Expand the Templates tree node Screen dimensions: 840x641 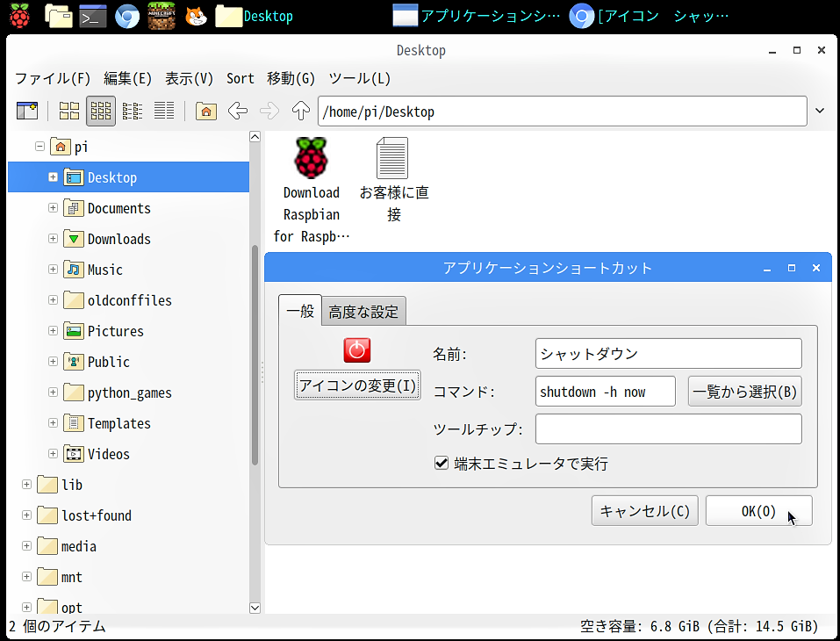[53, 423]
